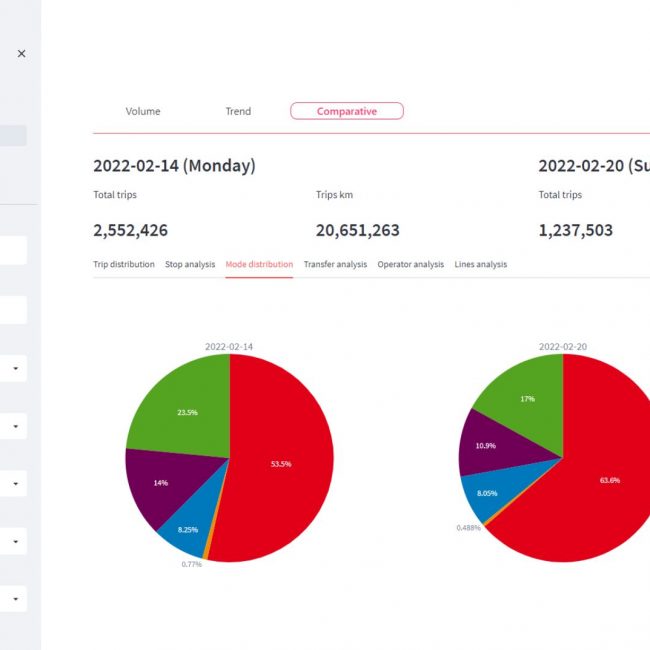
Task: Close the sidebar with the X icon
Action: [22, 54]
